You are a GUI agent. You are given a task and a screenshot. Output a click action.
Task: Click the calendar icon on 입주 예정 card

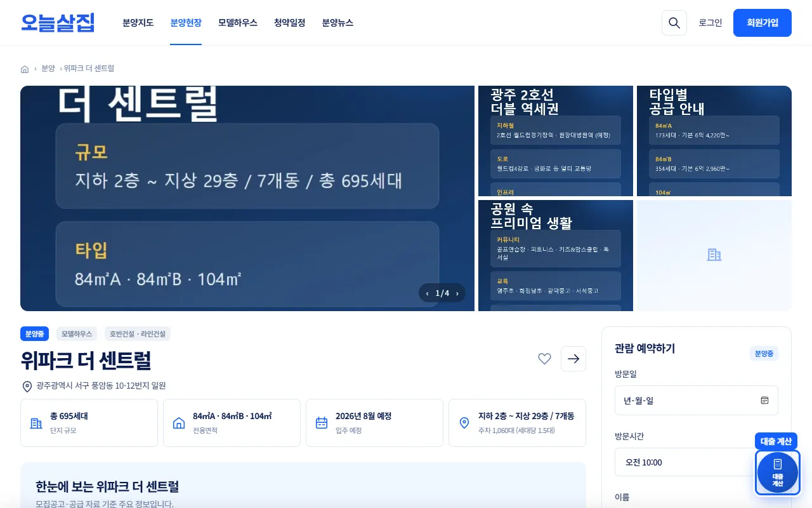(322, 423)
